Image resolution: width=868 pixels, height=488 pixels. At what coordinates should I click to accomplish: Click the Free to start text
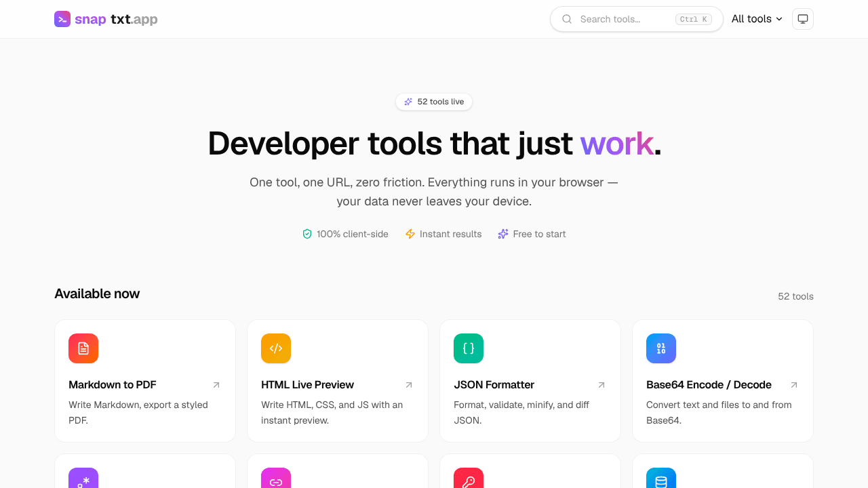(540, 234)
